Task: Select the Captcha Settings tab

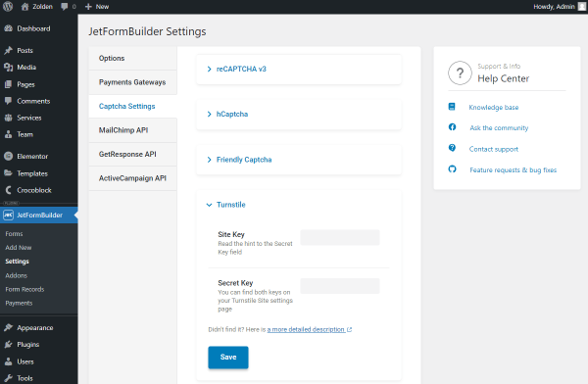Action: click(132, 106)
